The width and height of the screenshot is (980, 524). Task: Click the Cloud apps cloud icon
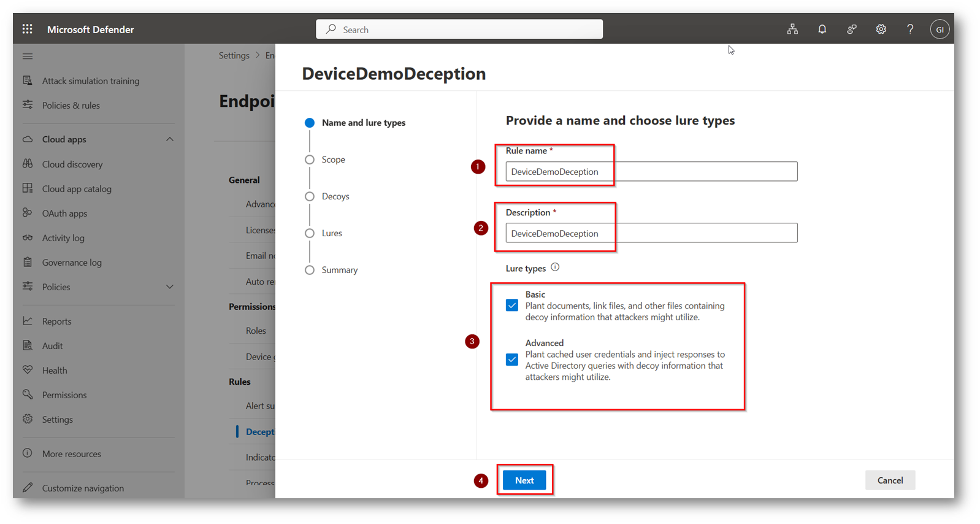pyautogui.click(x=28, y=139)
